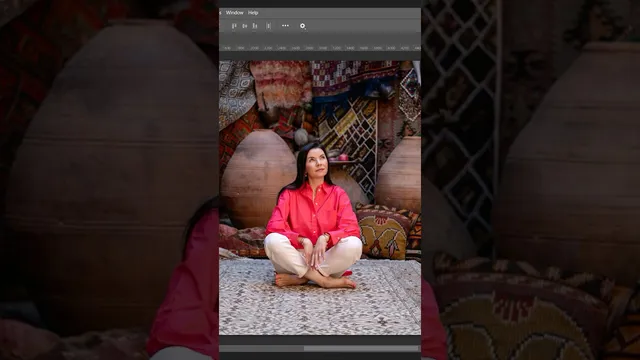The height and width of the screenshot is (360, 640).
Task: Click the align vertical centers icon
Action: pyautogui.click(x=244, y=26)
